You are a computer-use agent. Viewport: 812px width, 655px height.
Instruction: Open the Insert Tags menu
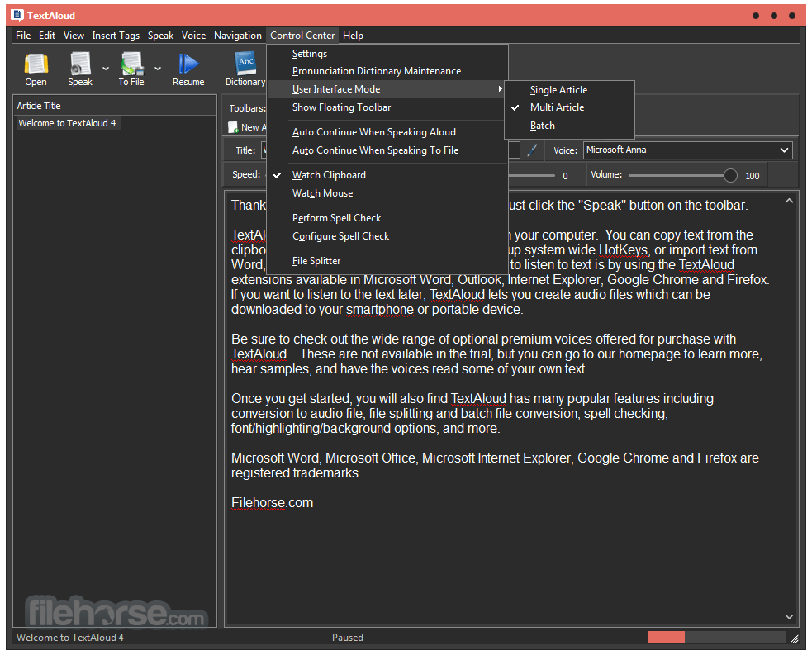coord(116,36)
